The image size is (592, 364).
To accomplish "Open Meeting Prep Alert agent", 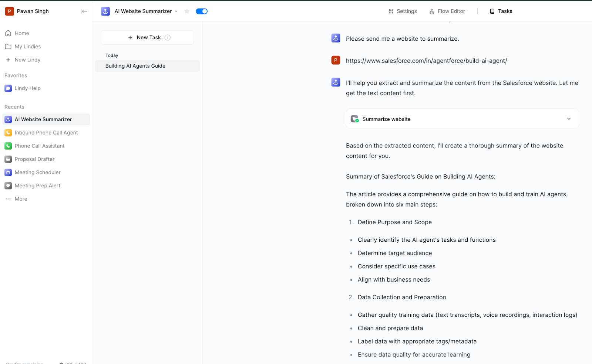I will point(37,186).
